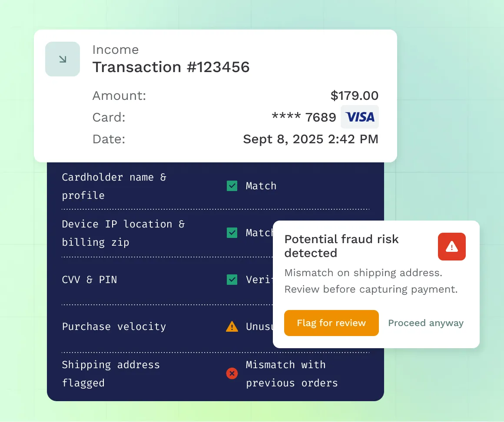504x422 pixels.
Task: Click the purchase velocity warning triangle
Action: pos(232,326)
